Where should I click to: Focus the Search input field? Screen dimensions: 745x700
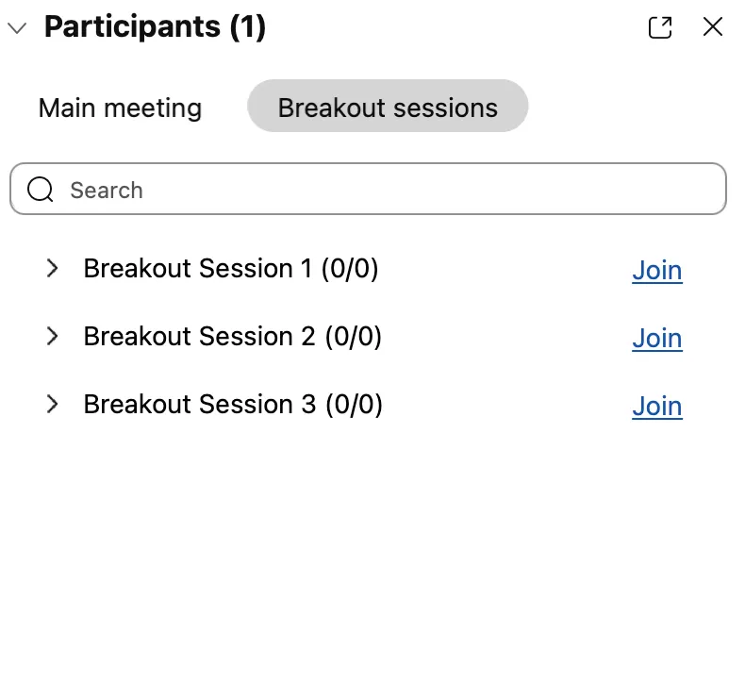pos(377,191)
